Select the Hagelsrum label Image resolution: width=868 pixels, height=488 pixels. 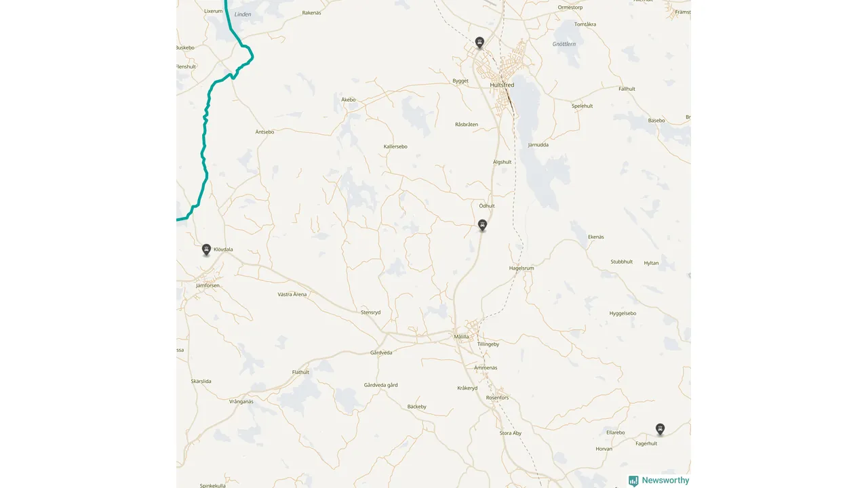tap(521, 268)
